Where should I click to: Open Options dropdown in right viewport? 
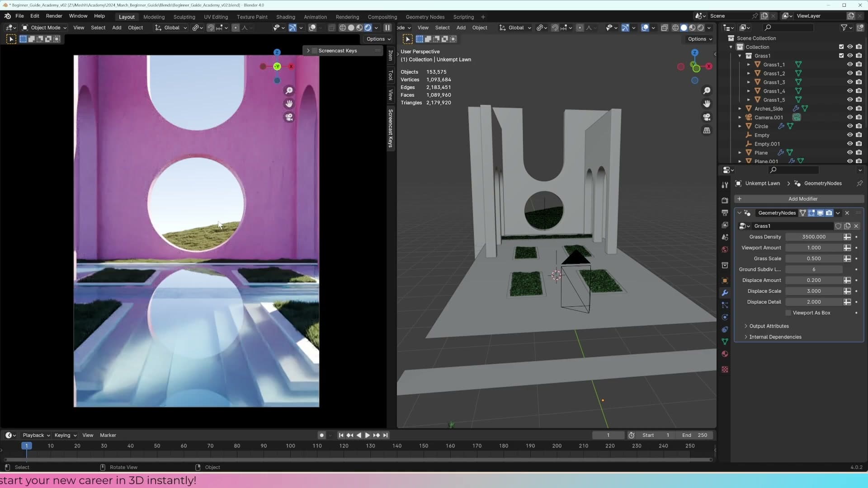(700, 39)
